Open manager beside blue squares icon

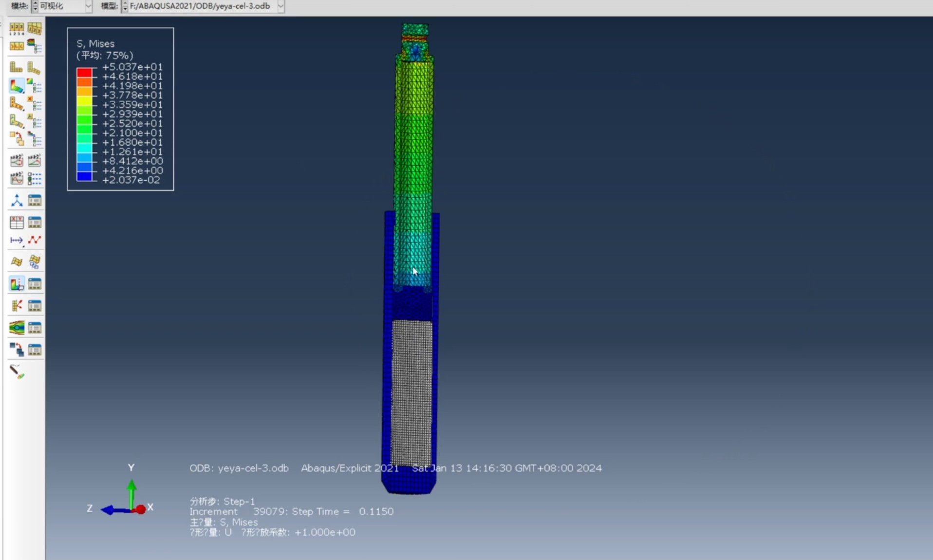(35, 350)
